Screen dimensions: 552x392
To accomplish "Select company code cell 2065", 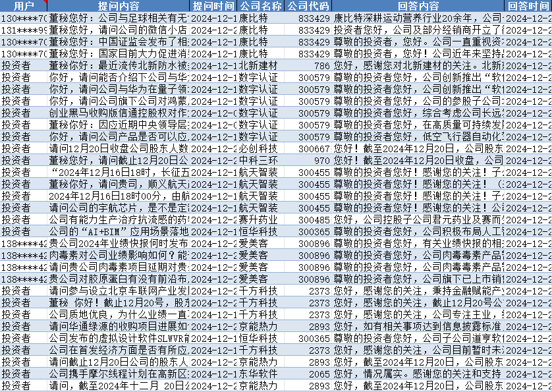I will [x=308, y=374].
